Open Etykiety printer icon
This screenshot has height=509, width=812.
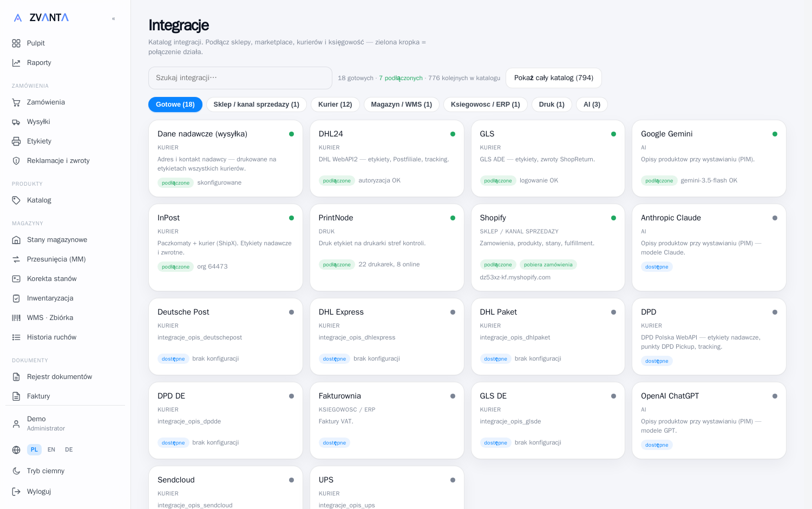point(16,141)
